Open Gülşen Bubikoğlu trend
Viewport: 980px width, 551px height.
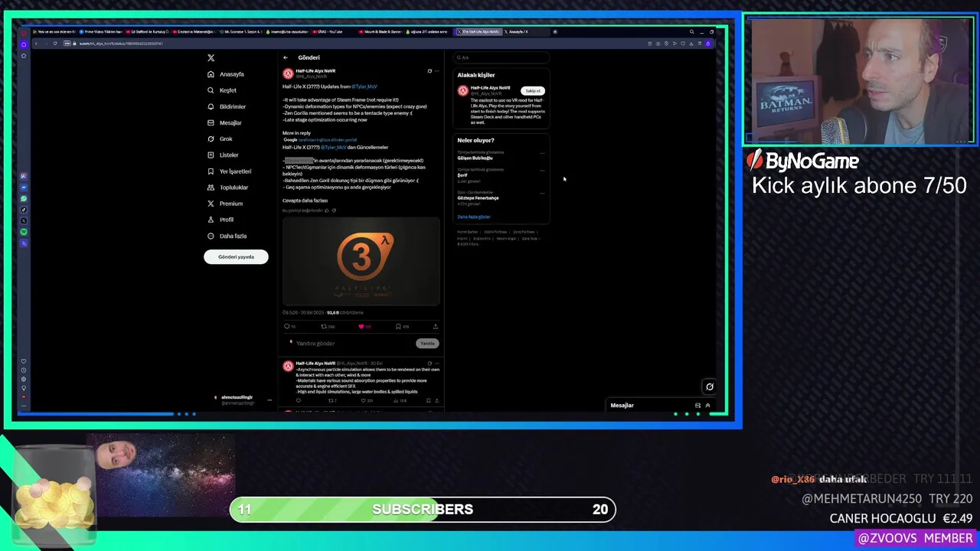point(475,158)
